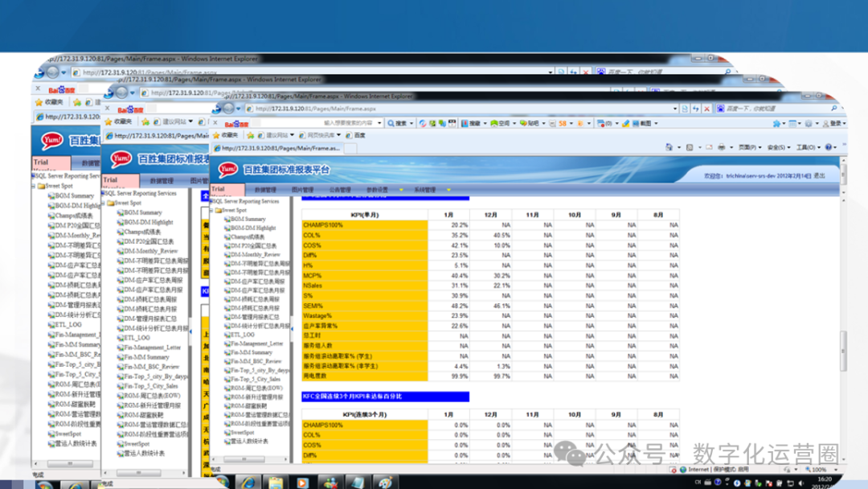Screen dimensions: 868x489
Task: Open Fin-MM Summary in front window
Action: [252, 352]
